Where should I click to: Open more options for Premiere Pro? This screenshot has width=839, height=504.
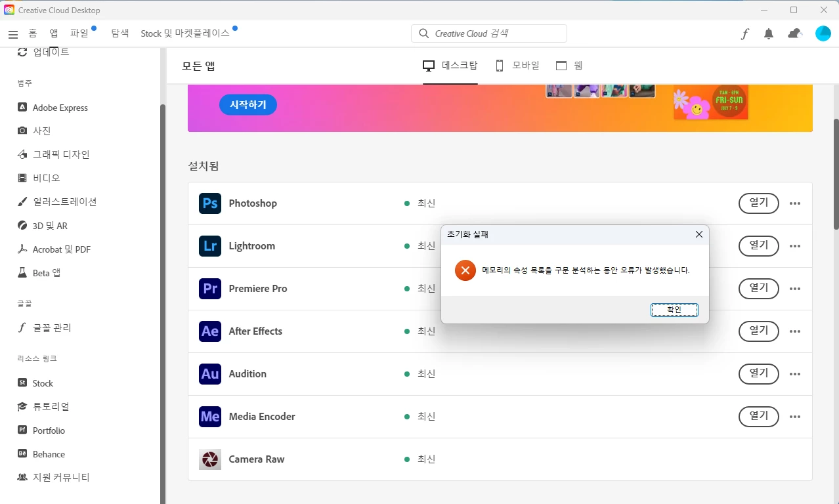[x=795, y=289]
